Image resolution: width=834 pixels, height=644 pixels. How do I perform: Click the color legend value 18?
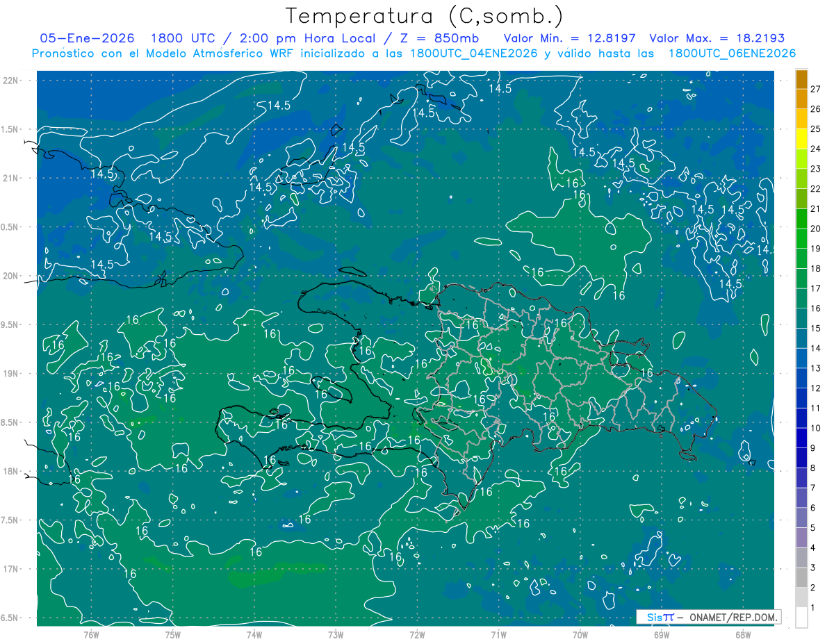pos(816,269)
